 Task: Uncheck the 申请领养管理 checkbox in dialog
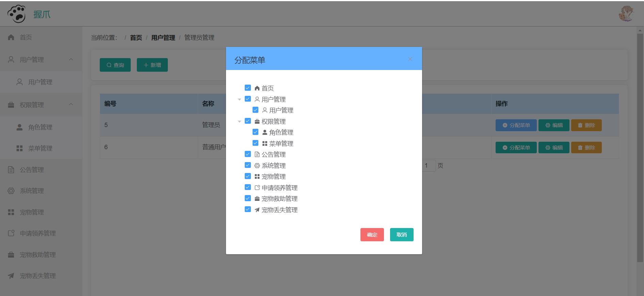[x=248, y=187]
